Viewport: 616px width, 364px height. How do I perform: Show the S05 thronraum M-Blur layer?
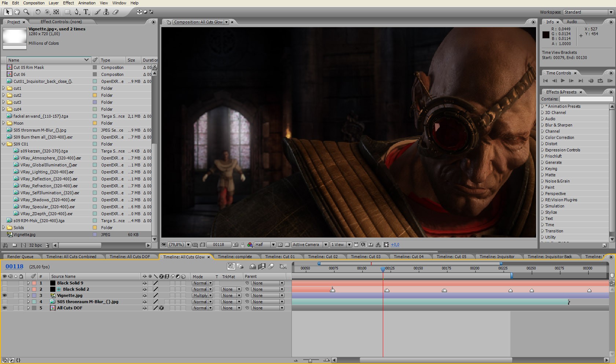click(4, 302)
